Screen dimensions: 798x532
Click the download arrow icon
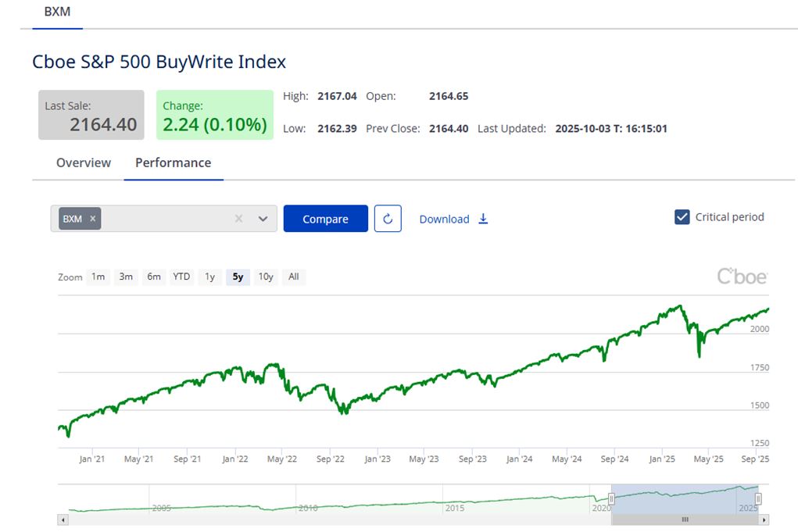483,219
